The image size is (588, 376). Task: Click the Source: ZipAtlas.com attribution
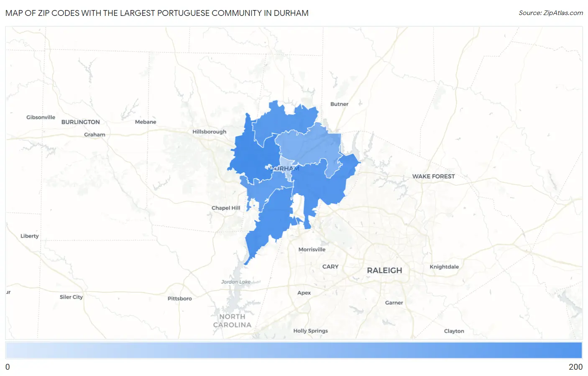(x=551, y=13)
